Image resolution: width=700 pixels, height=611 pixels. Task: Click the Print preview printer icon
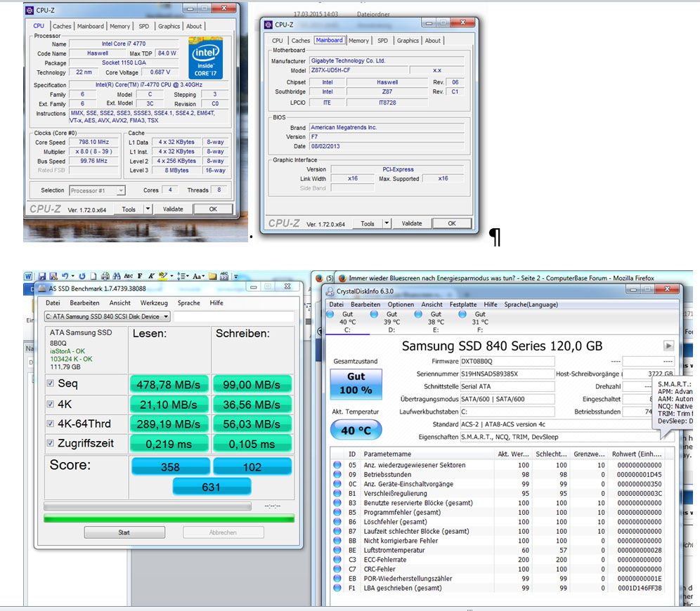click(x=105, y=277)
